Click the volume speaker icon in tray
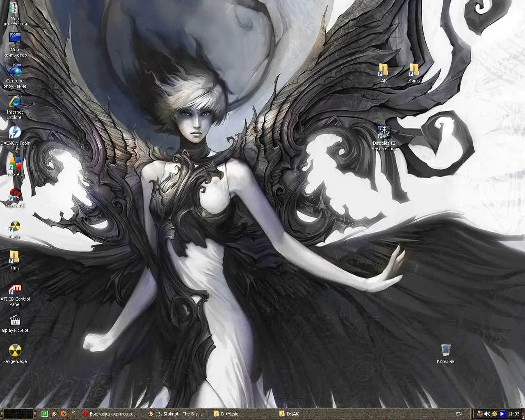 click(487, 414)
